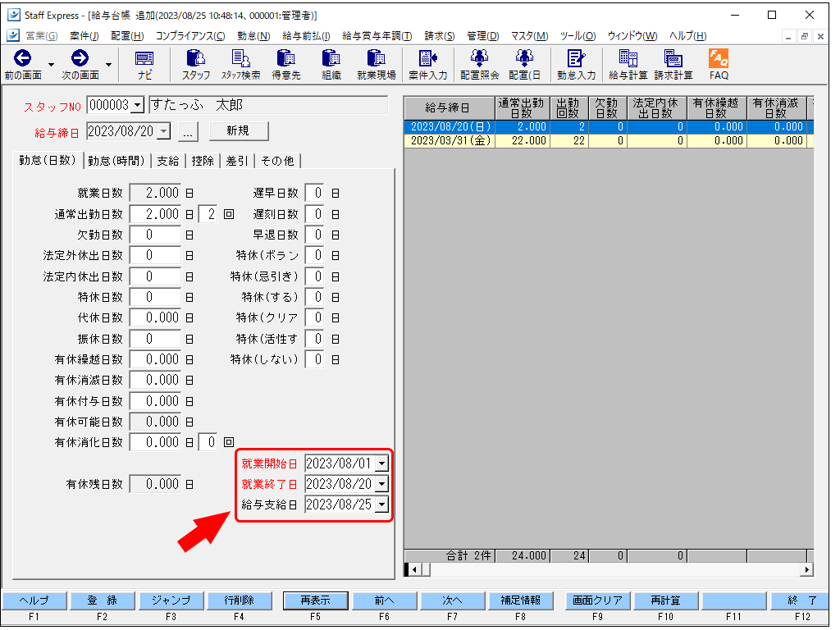This screenshot has width=840, height=630.
Task: Open the 勤怠(N) menu
Action: (253, 36)
